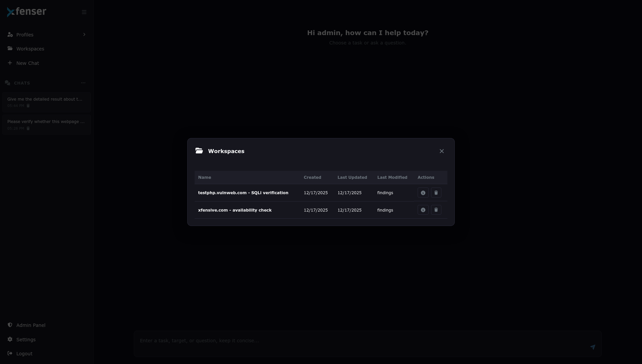Focus the task input text field

(361, 341)
